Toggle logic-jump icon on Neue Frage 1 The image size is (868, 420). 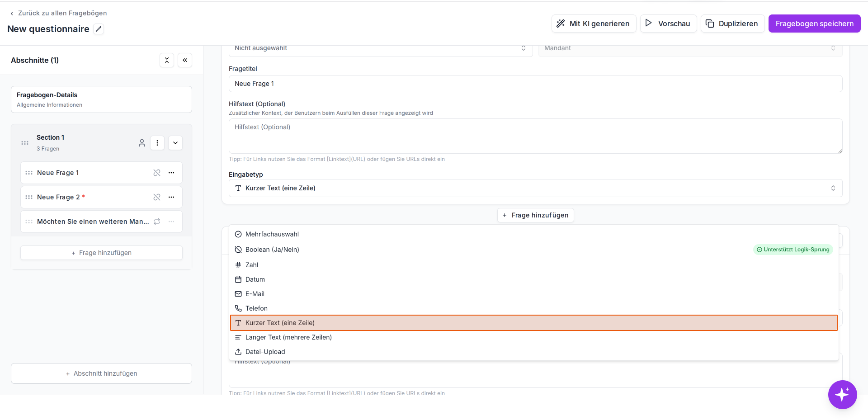(157, 173)
